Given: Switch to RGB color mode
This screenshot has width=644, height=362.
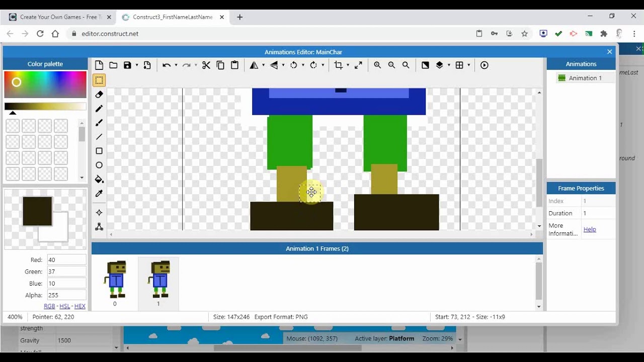Looking at the screenshot, I should pyautogui.click(x=49, y=306).
